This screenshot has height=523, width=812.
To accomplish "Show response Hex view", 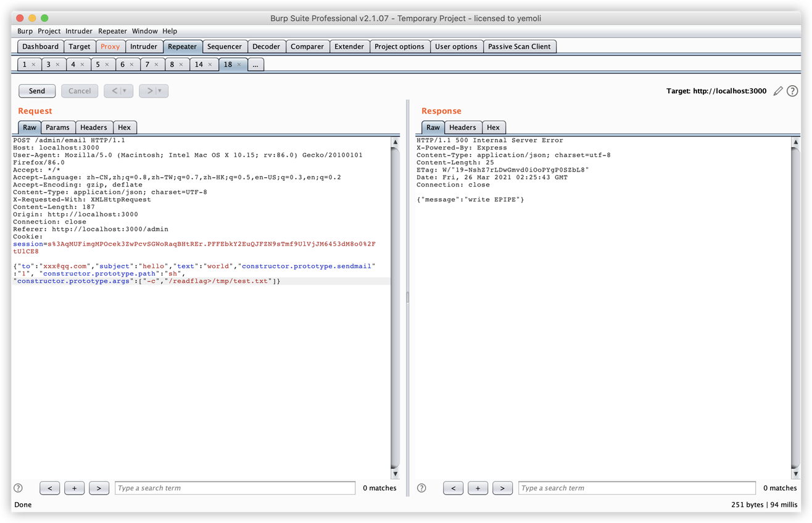I will click(494, 127).
